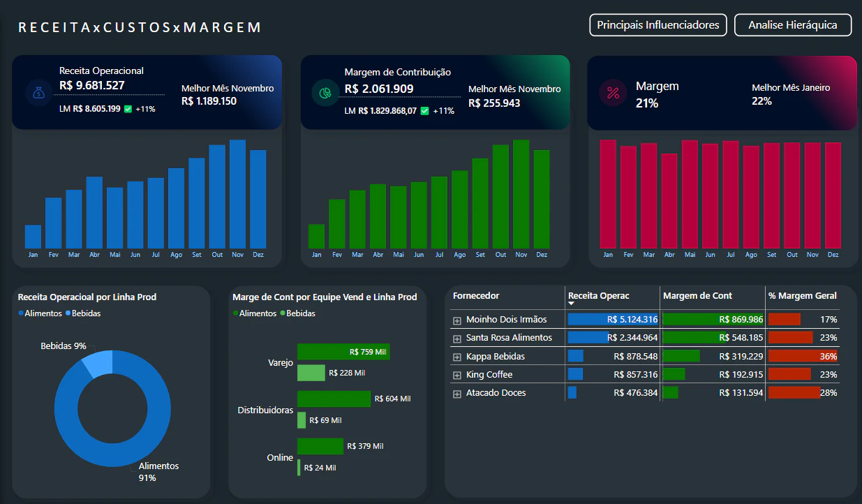Select the Out bar in the green margin chart
862x504 pixels.
(x=500, y=196)
